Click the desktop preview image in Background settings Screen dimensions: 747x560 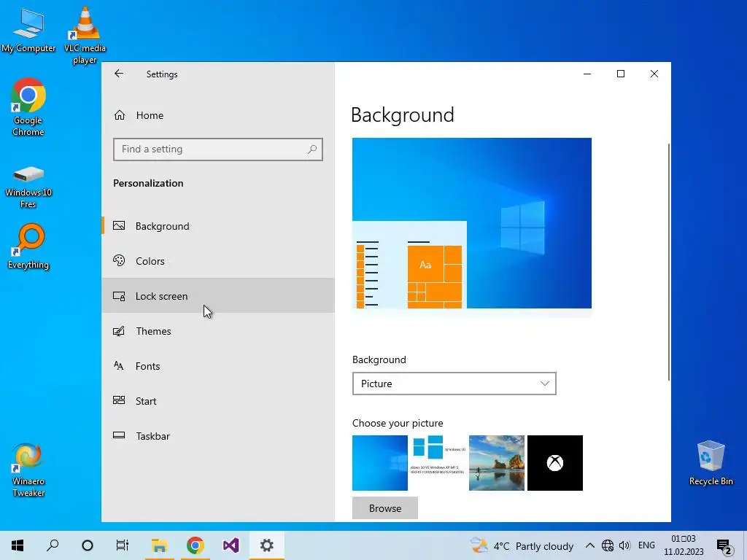(472, 223)
